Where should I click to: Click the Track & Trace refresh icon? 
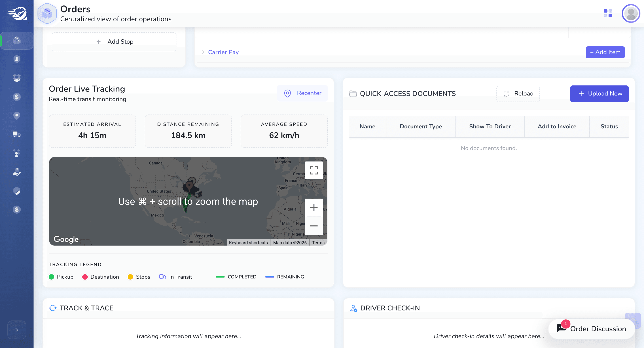53,308
